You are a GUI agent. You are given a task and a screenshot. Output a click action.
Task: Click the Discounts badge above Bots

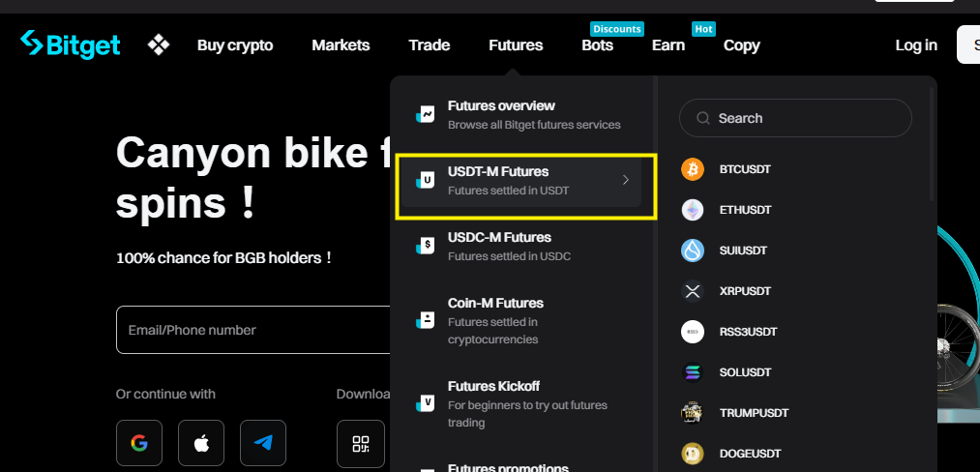(x=617, y=29)
